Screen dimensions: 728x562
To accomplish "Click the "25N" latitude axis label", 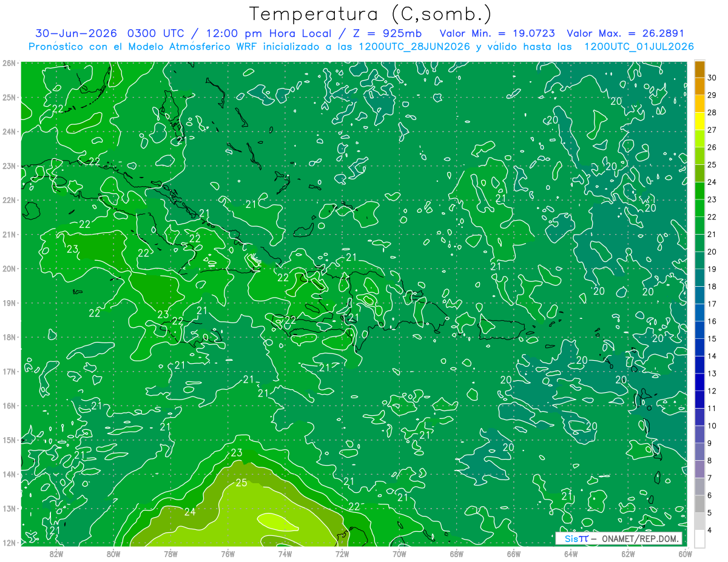I will click(8, 97).
